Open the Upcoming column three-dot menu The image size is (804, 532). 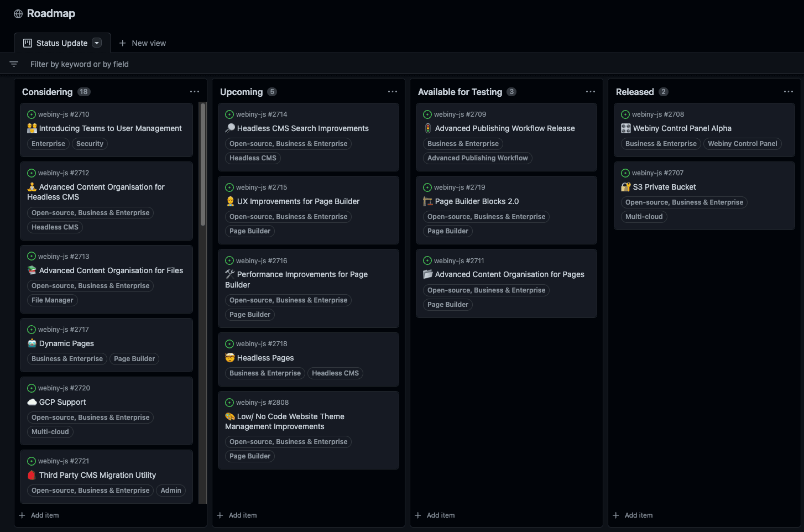coord(393,92)
